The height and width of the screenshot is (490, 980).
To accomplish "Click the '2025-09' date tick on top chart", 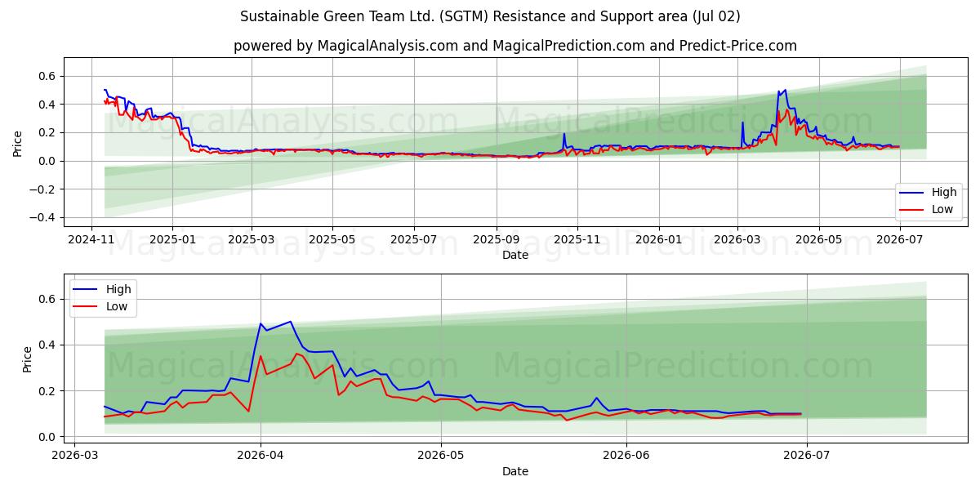I will click(497, 239).
